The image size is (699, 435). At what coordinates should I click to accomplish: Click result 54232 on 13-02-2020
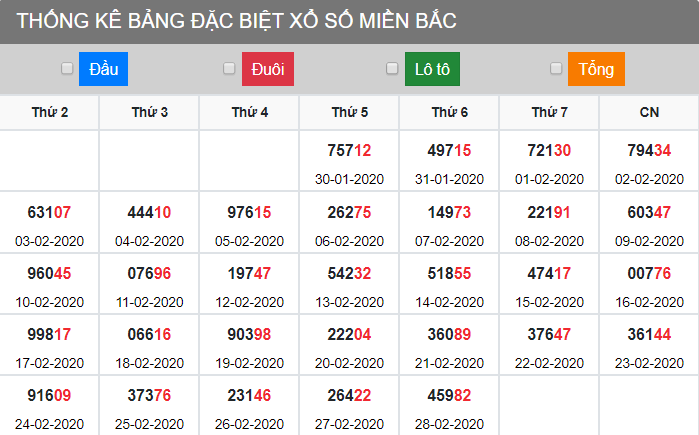350,273
